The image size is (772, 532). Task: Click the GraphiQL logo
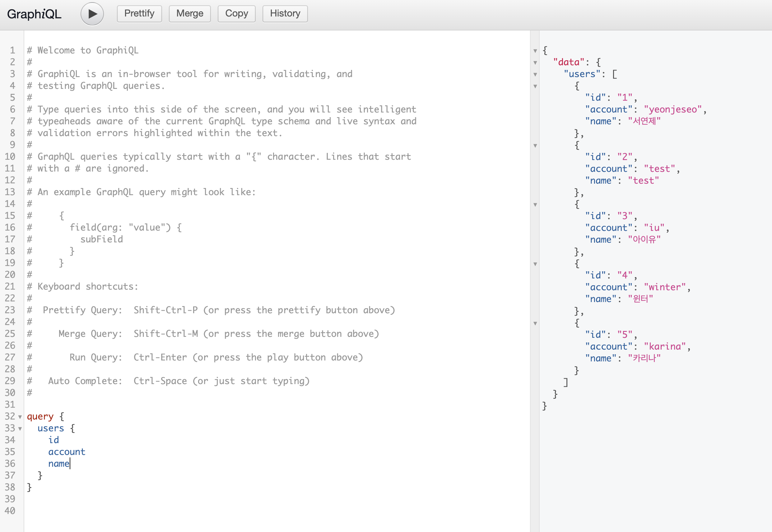pyautogui.click(x=33, y=14)
